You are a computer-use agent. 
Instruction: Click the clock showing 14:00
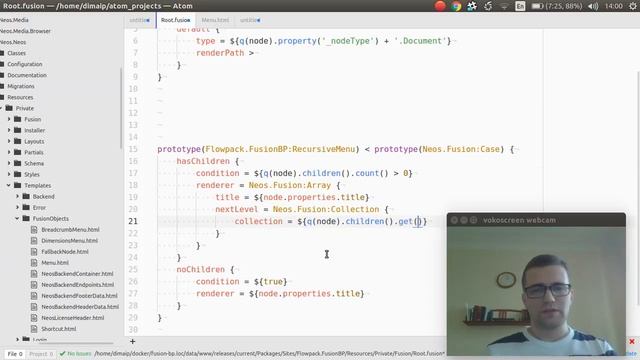pyautogui.click(x=613, y=6)
